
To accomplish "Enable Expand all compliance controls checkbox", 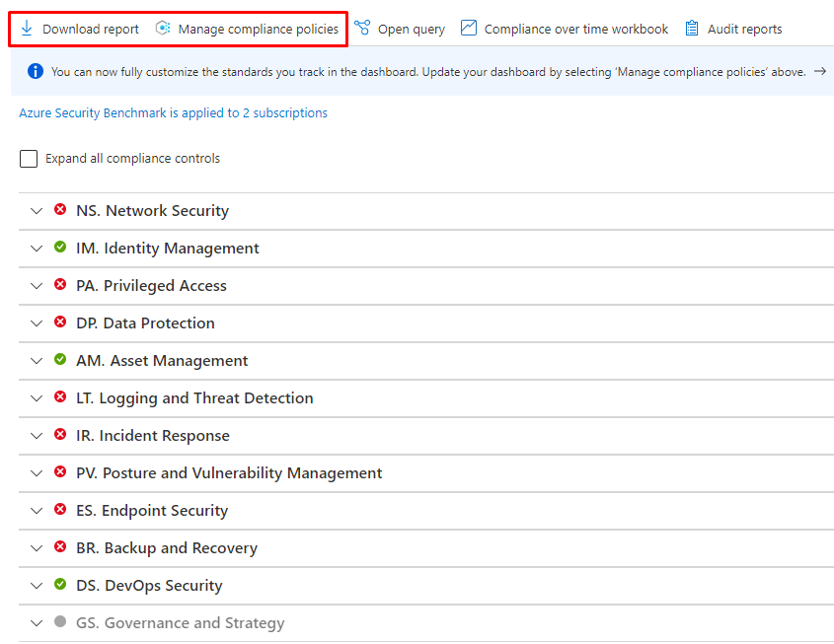I will coord(29,159).
